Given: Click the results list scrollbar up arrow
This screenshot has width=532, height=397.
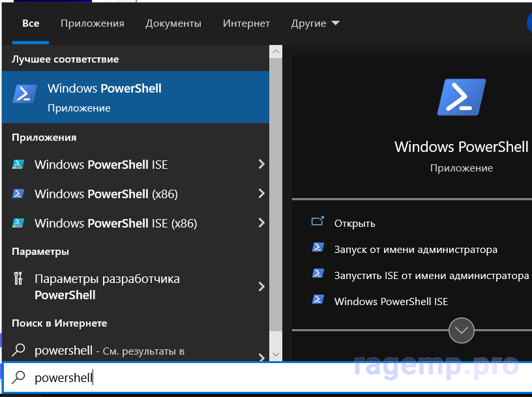Looking at the screenshot, I should tap(276, 52).
